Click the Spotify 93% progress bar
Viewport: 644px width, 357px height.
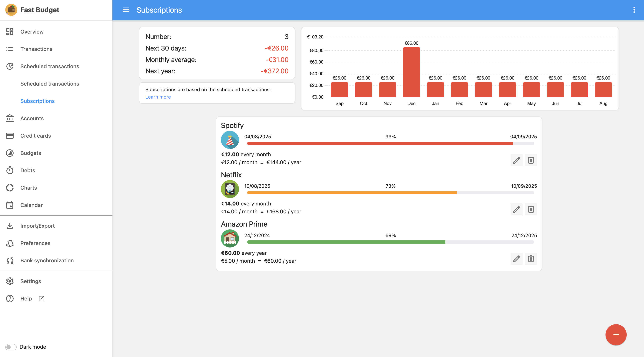point(390,143)
